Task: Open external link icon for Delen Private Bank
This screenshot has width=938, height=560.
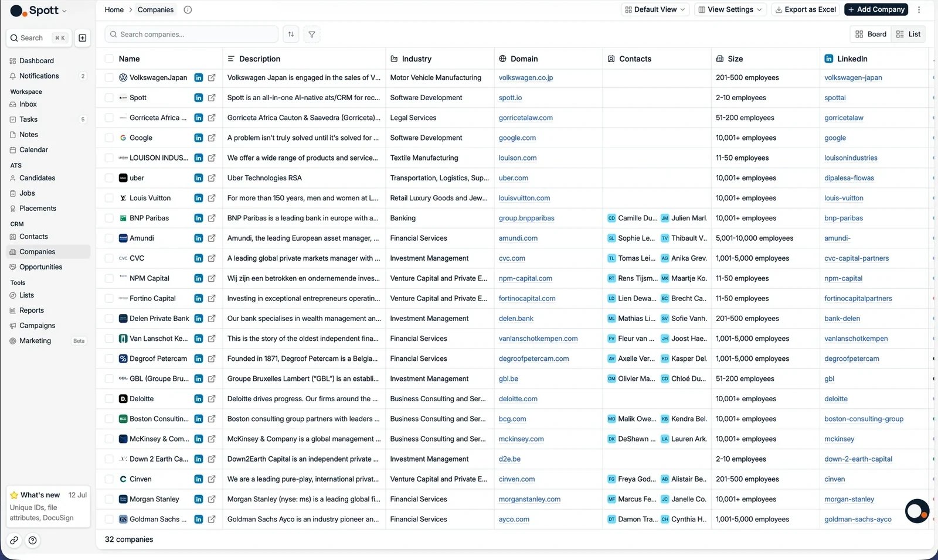Action: click(212, 319)
